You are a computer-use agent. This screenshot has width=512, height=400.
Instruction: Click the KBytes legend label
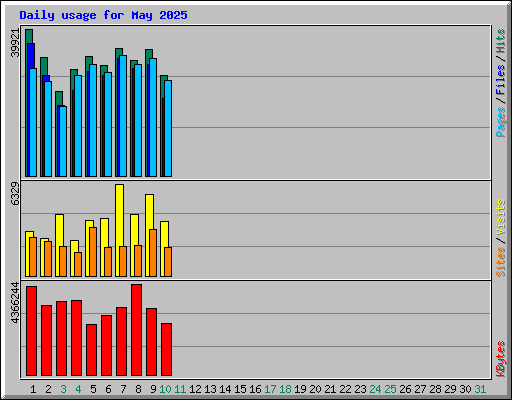point(501,359)
